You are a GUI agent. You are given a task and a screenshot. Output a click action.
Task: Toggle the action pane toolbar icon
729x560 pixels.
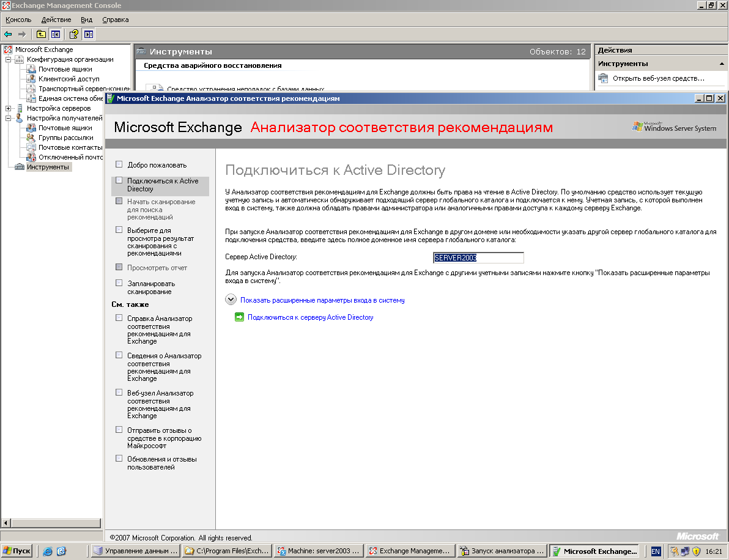point(88,34)
